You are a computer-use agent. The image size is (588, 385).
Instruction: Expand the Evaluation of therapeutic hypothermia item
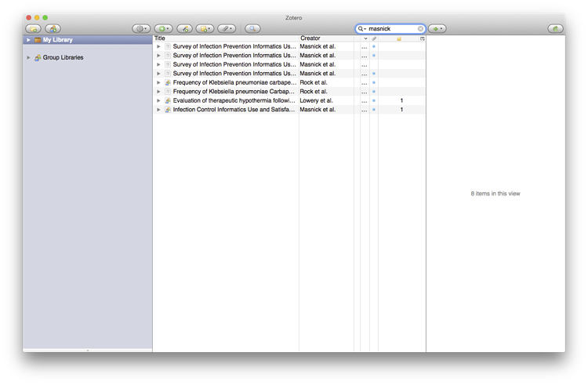[158, 101]
